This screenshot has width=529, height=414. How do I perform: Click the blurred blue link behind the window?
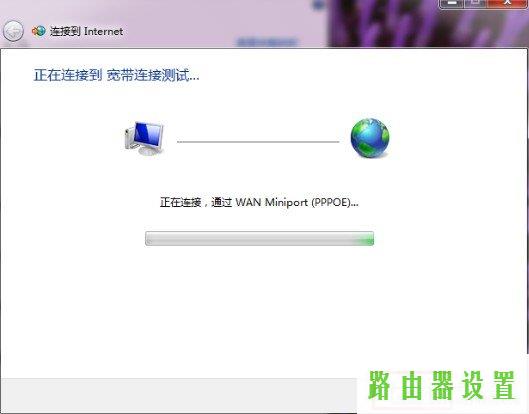coord(267,42)
